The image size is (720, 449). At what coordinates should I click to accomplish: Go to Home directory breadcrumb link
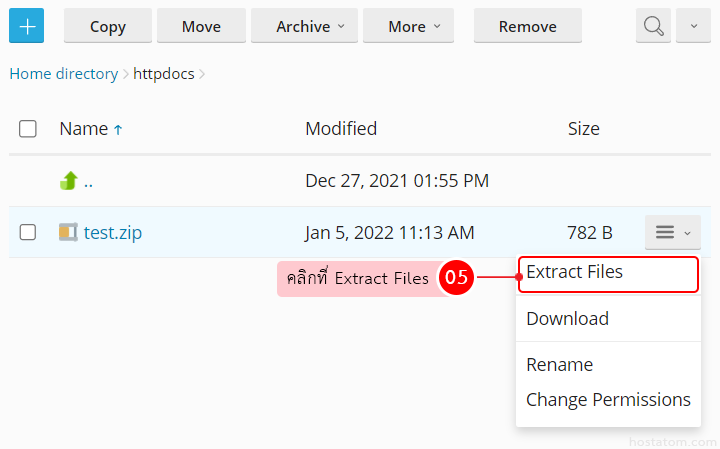click(63, 74)
